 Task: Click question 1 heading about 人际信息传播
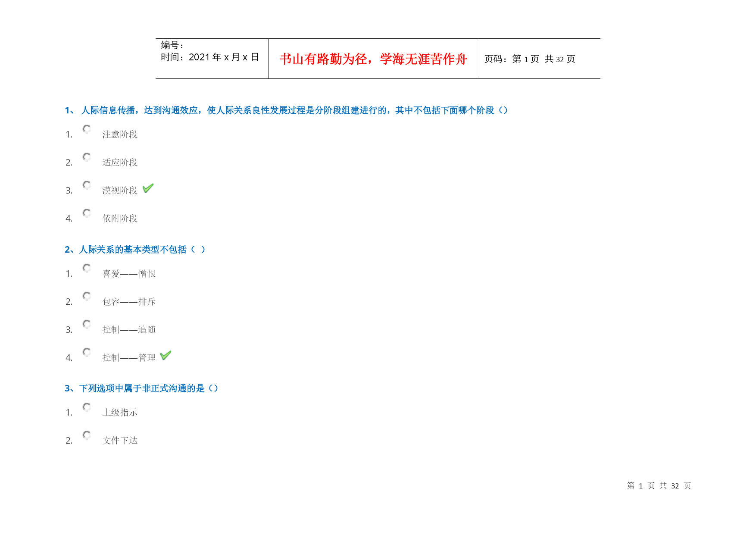tap(286, 110)
